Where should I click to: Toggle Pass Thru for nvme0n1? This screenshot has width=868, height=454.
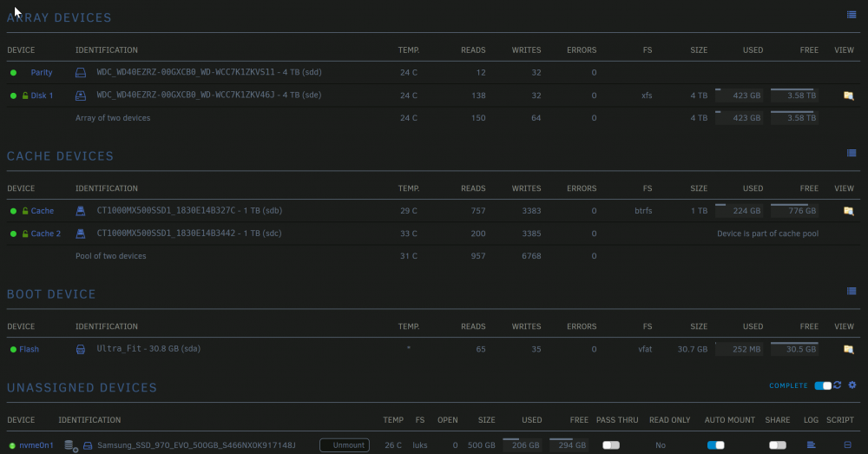point(611,445)
